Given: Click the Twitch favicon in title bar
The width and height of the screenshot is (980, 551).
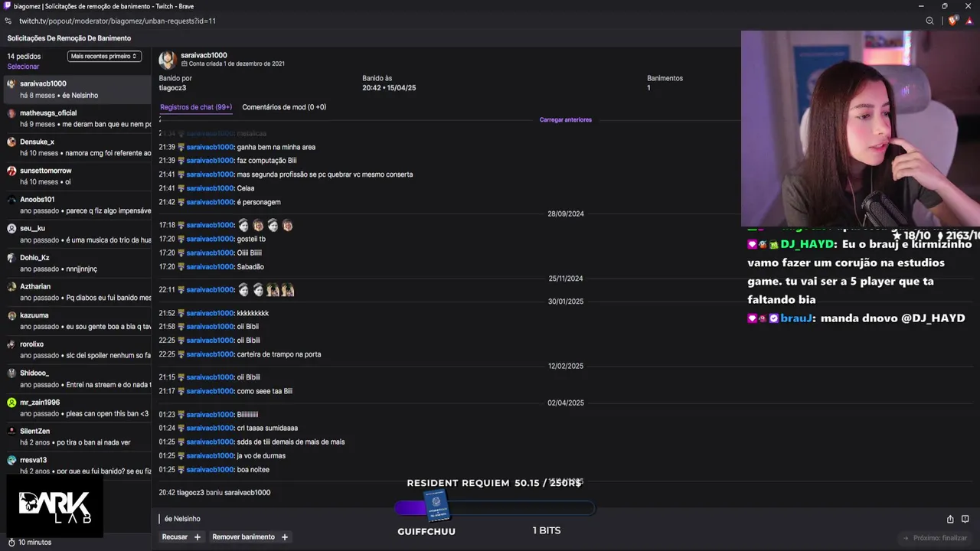Looking at the screenshot, I should click(7, 6).
